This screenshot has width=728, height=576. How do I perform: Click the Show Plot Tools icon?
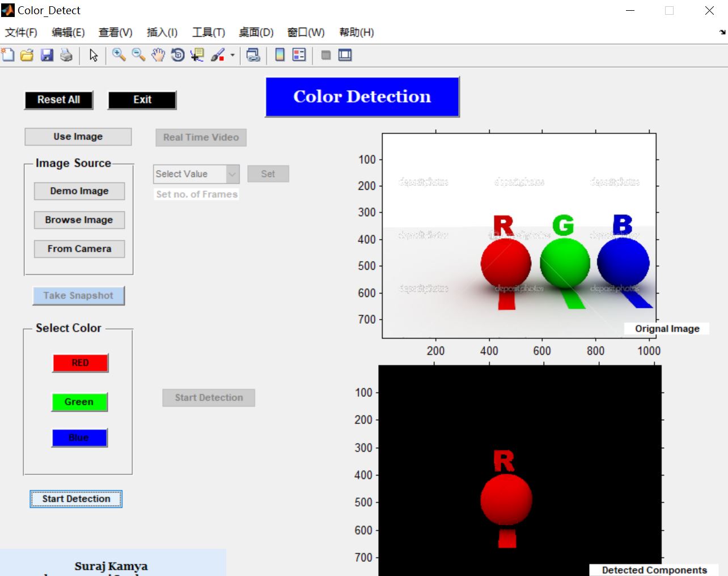tap(345, 55)
